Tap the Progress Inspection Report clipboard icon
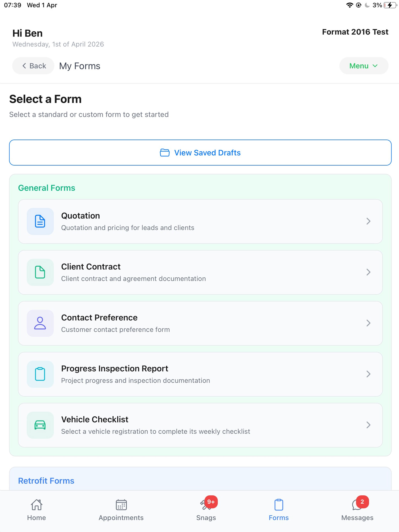Viewport: 399px width, 532px height. pyautogui.click(x=40, y=374)
